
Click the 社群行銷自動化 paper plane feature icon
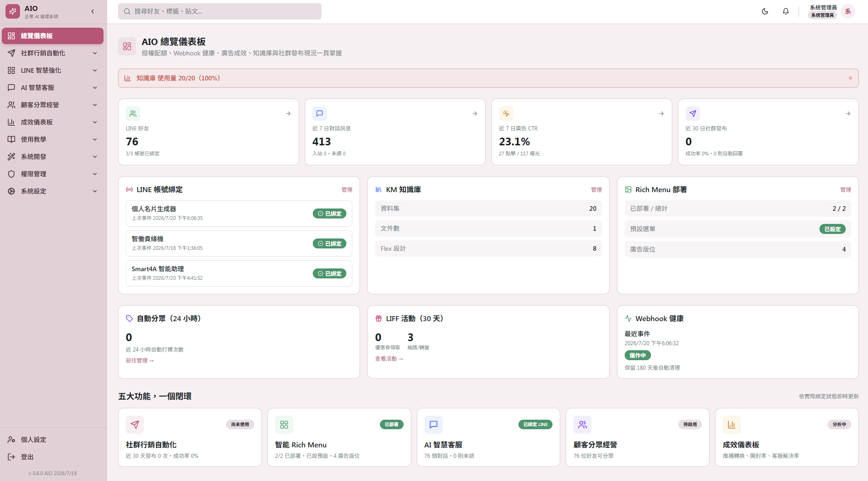click(x=135, y=425)
